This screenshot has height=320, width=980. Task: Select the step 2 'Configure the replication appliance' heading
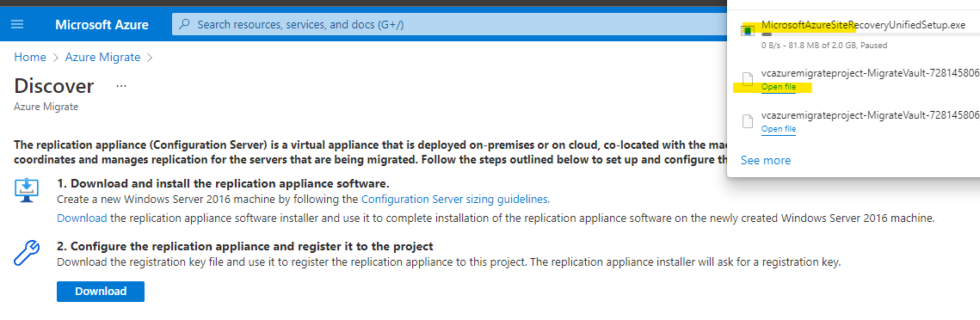[x=245, y=246]
